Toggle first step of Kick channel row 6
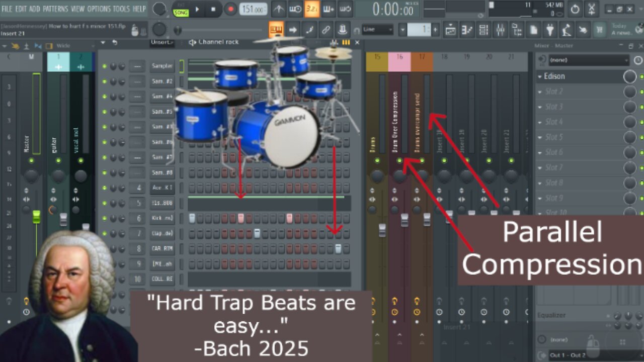 192,218
